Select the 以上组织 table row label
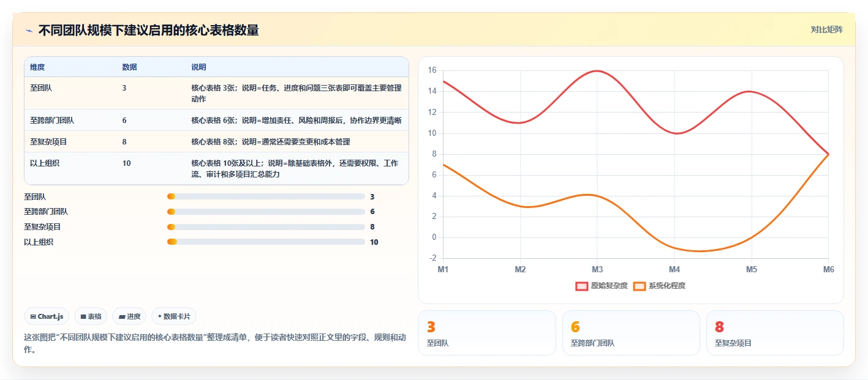This screenshot has width=868, height=380. 45,163
